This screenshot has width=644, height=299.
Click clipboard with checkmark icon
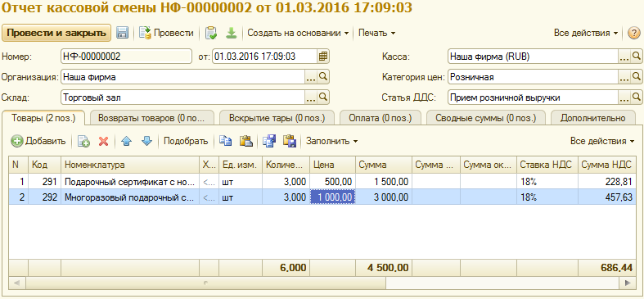coord(211,33)
